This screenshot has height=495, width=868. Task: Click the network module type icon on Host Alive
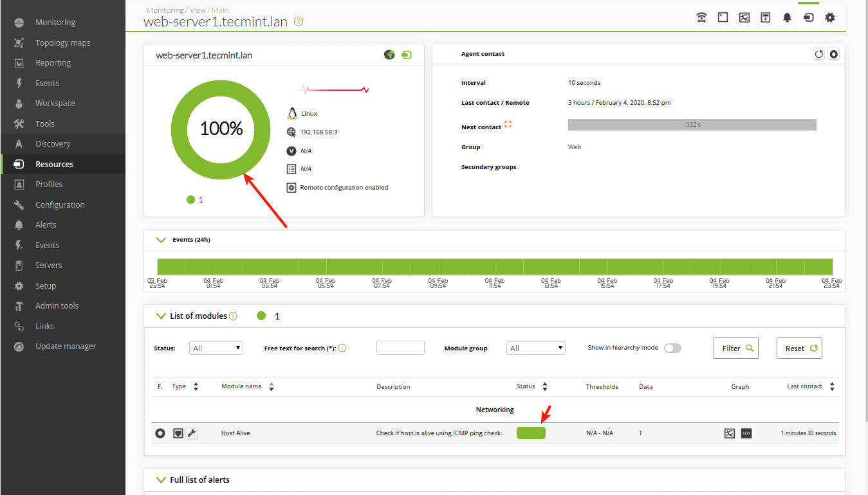click(x=178, y=433)
